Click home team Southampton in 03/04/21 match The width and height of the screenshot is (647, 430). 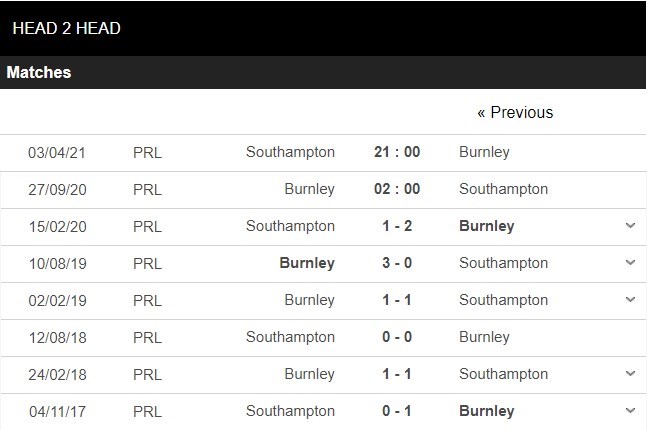point(290,152)
